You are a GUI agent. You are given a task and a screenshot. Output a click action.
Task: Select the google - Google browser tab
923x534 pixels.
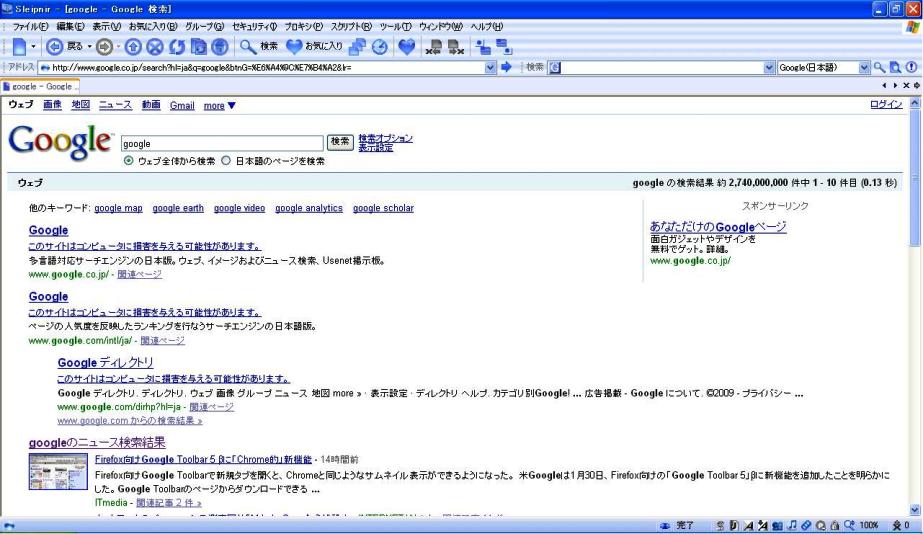click(40, 87)
